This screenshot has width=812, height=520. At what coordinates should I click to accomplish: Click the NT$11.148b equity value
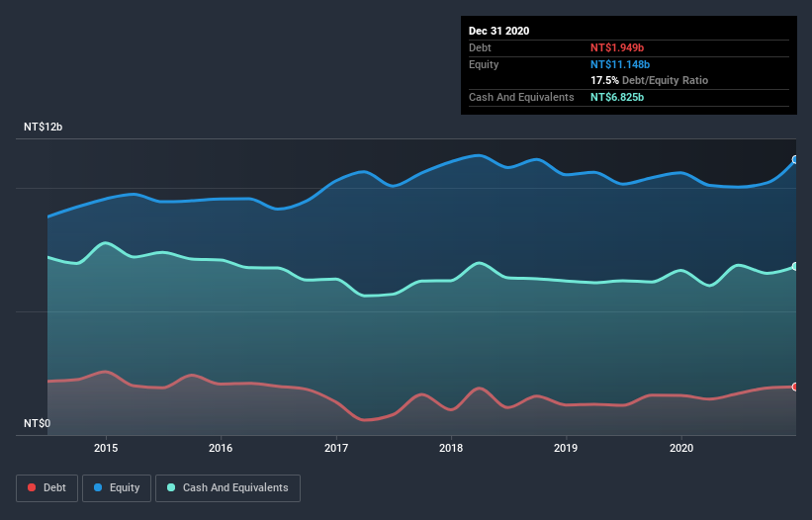tap(620, 64)
